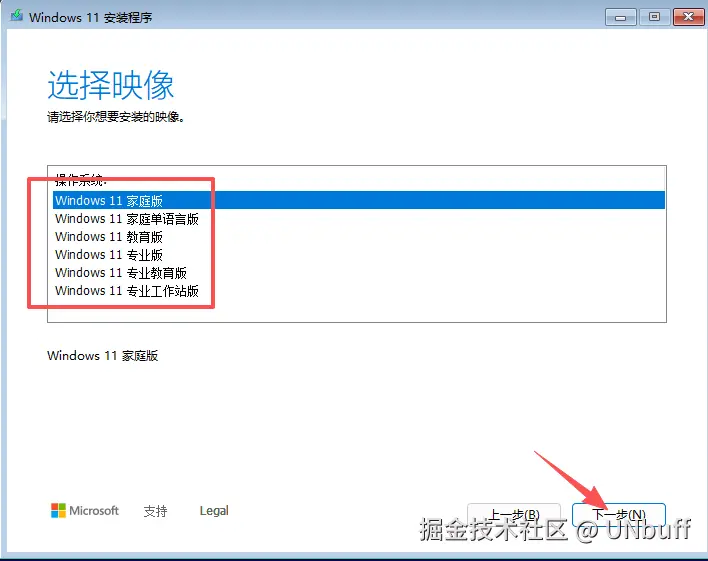Screen dimensions: 708x561
Task: Click the Windows 11 setup title bar icon
Action: tap(17, 16)
